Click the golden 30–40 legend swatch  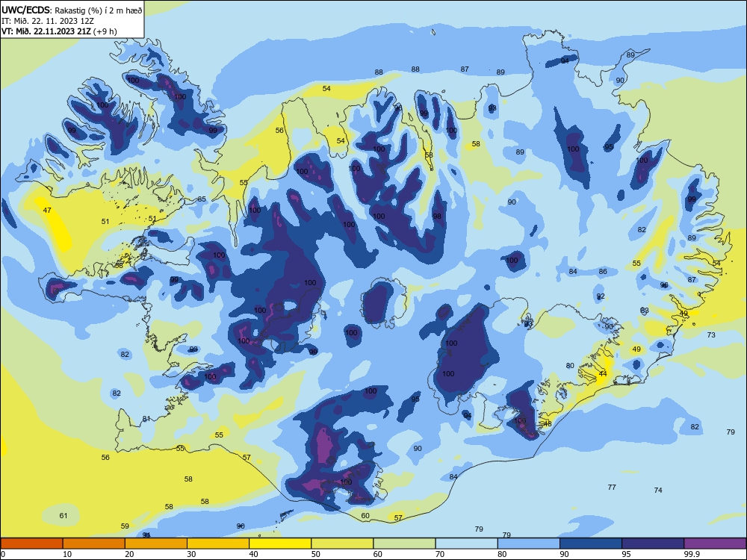coord(218,544)
